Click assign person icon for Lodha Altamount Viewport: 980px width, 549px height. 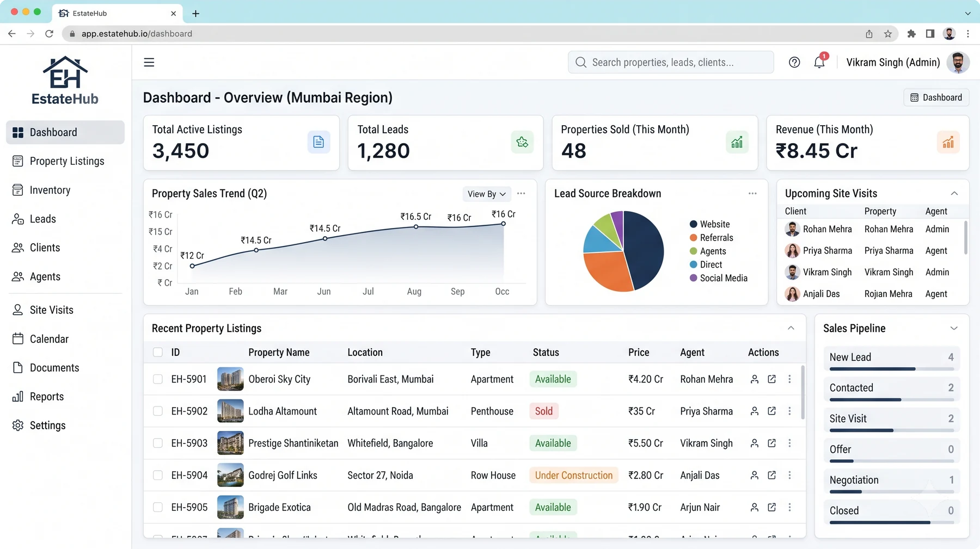tap(754, 411)
